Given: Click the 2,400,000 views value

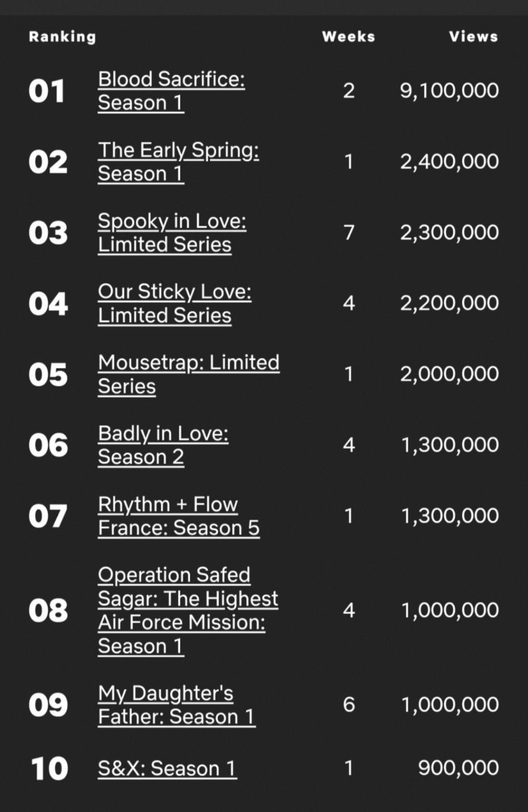Looking at the screenshot, I should tap(449, 161).
